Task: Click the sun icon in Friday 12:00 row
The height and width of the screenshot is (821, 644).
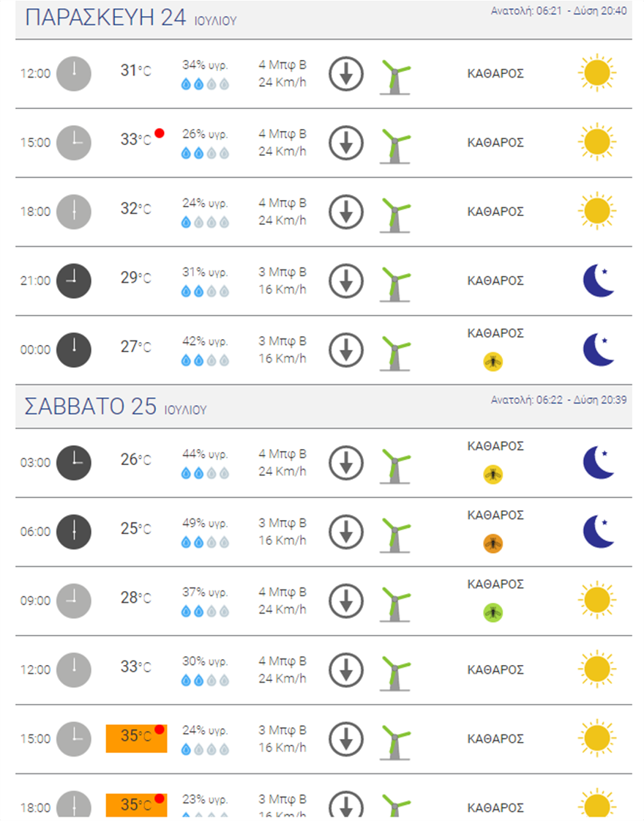Action: pos(596,73)
